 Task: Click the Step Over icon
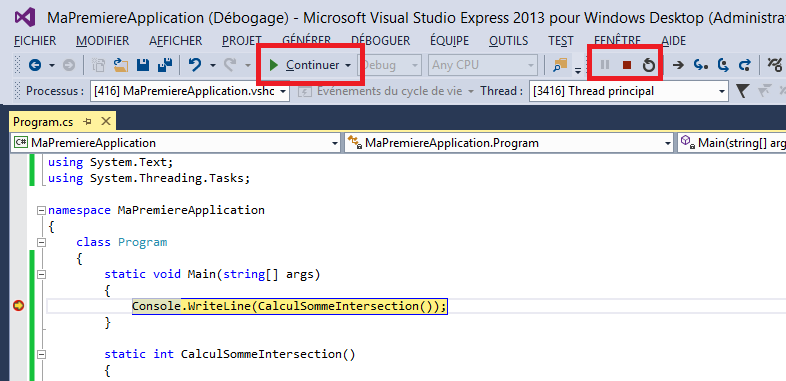click(x=723, y=65)
